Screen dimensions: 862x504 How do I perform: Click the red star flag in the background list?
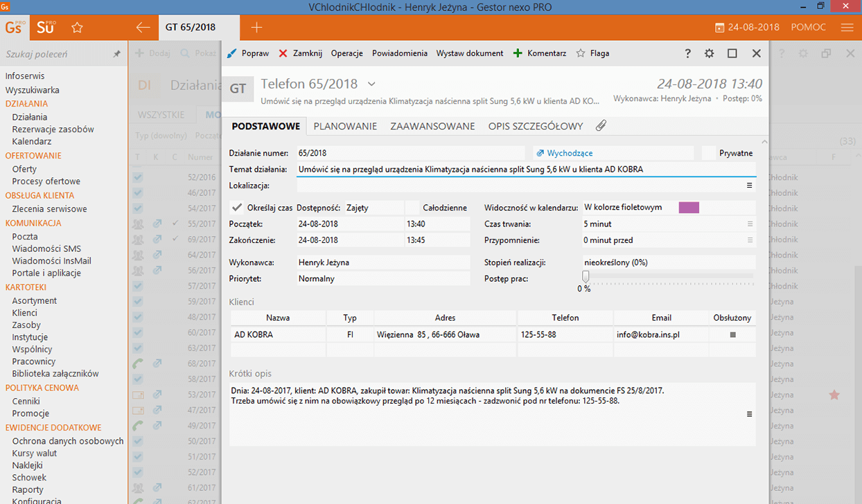pos(834,395)
